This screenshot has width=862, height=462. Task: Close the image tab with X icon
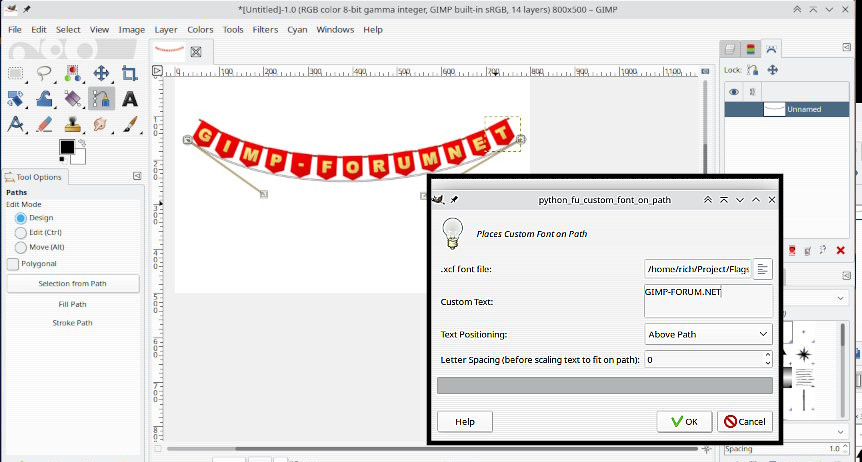pos(196,52)
